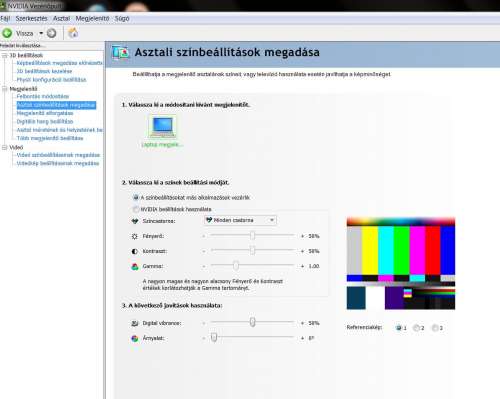Click the Árnyalat colour wheel icon
Image resolution: width=500 pixels, height=399 pixels.
tap(135, 338)
